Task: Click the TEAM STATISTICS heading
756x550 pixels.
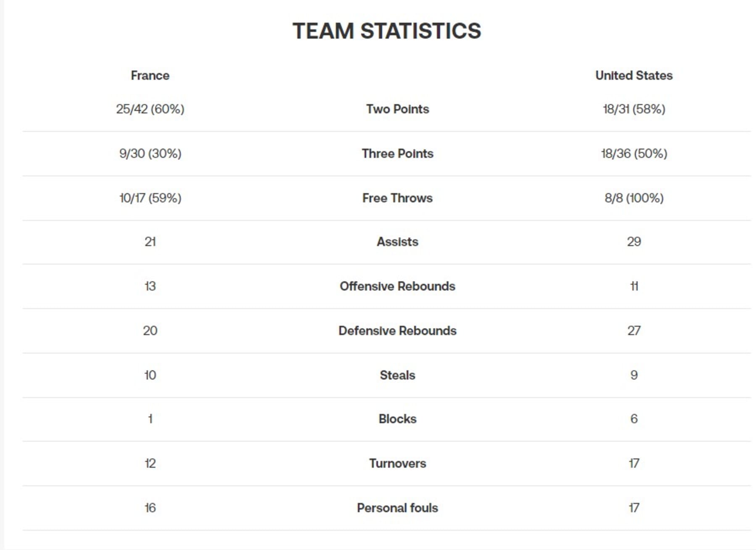Action: [386, 31]
